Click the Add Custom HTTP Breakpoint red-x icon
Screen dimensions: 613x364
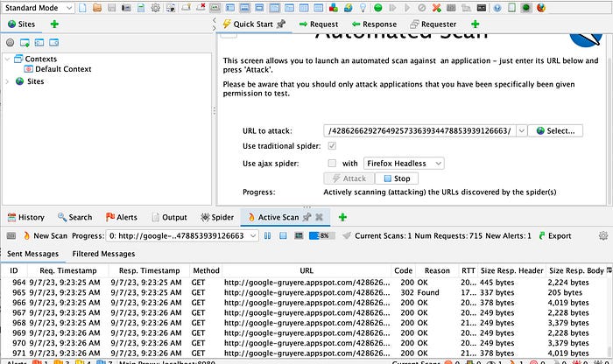click(436, 7)
